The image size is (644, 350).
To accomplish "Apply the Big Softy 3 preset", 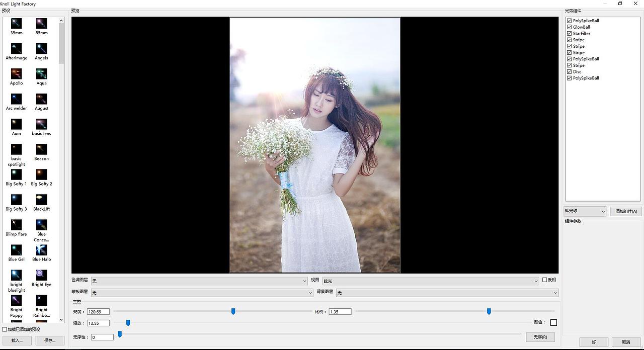I will pos(16,199).
